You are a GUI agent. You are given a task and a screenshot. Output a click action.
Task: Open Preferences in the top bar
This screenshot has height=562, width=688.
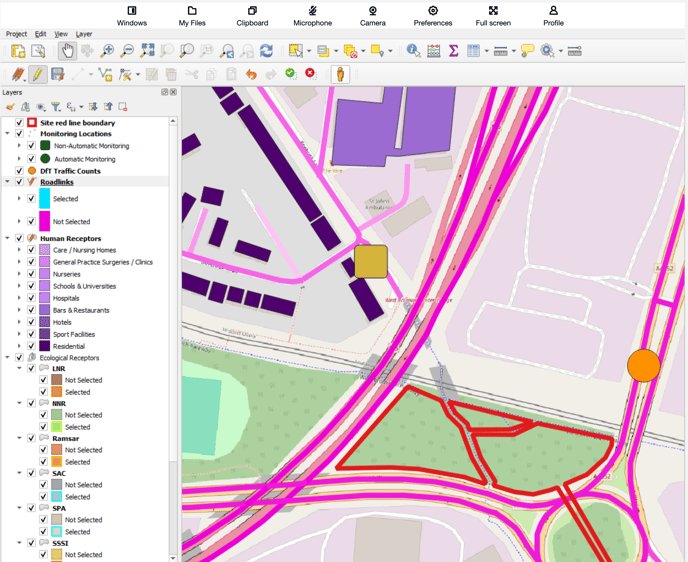(433, 16)
